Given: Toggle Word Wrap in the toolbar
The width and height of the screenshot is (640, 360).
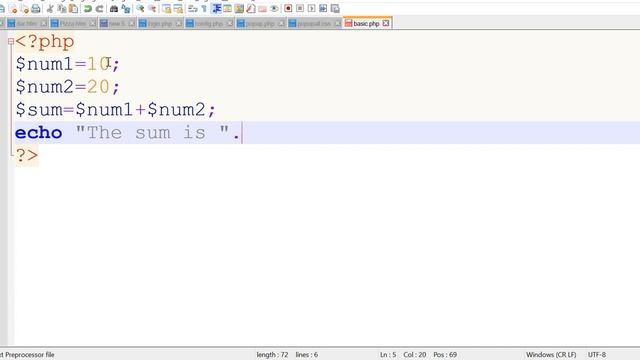Looking at the screenshot, I should (192, 9).
